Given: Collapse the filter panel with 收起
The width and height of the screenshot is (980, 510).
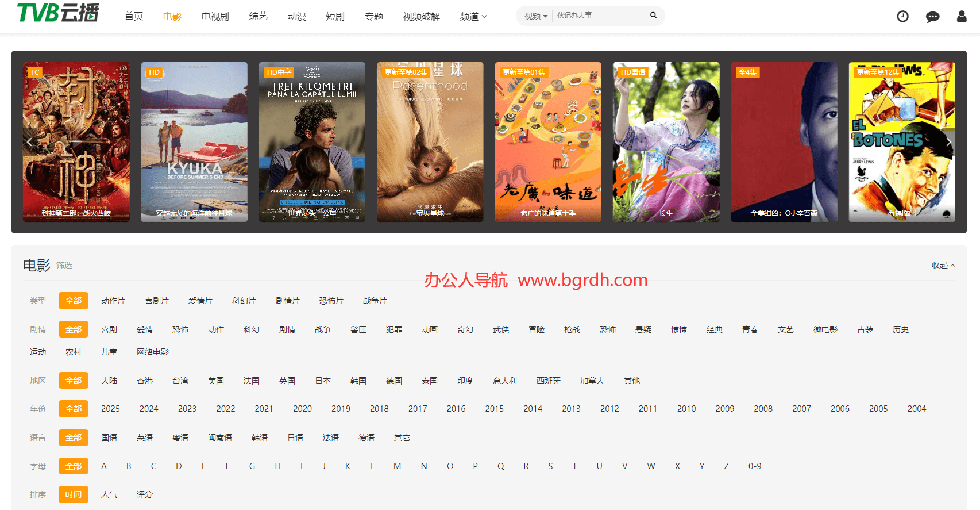Looking at the screenshot, I should tap(943, 265).
